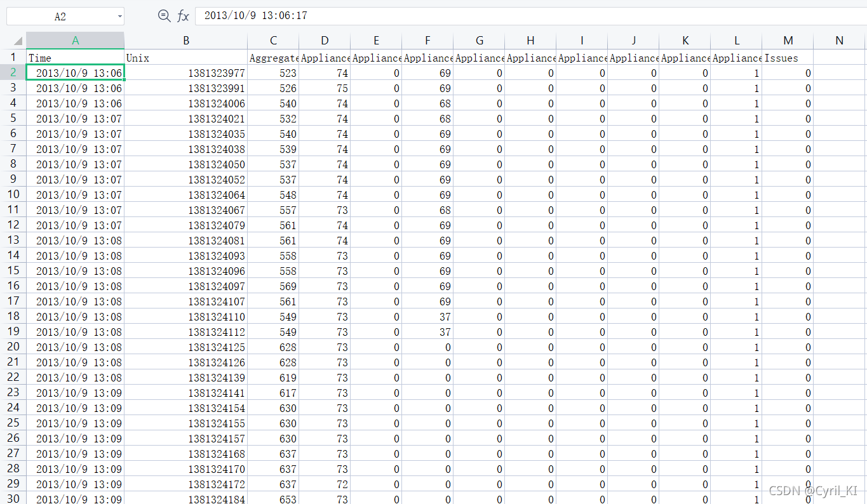The image size is (867, 504).
Task: Click cell with Unix value 1381324125
Action: click(186, 347)
